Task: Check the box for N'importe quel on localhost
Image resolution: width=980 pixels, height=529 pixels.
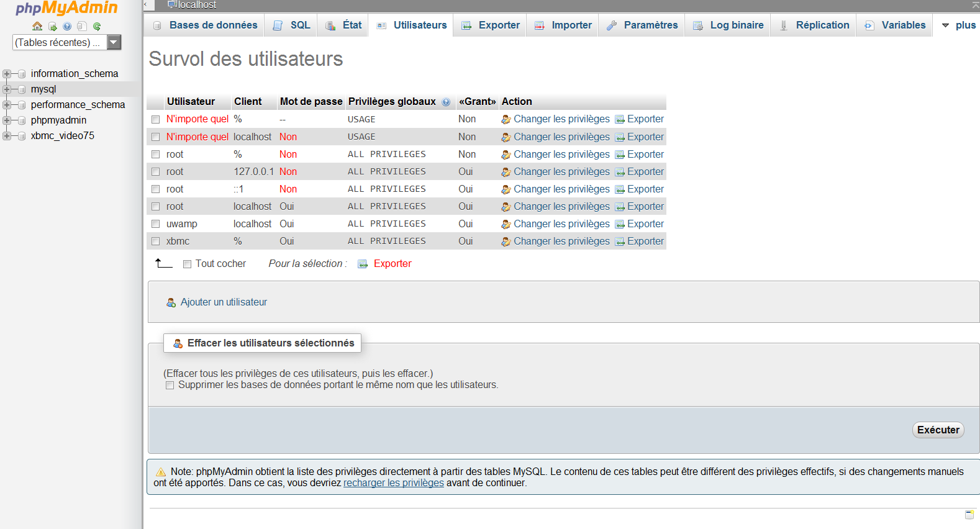Action: click(x=156, y=137)
